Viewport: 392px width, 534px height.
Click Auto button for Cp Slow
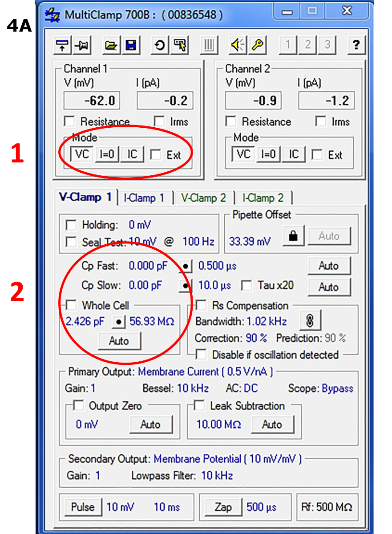tap(329, 287)
